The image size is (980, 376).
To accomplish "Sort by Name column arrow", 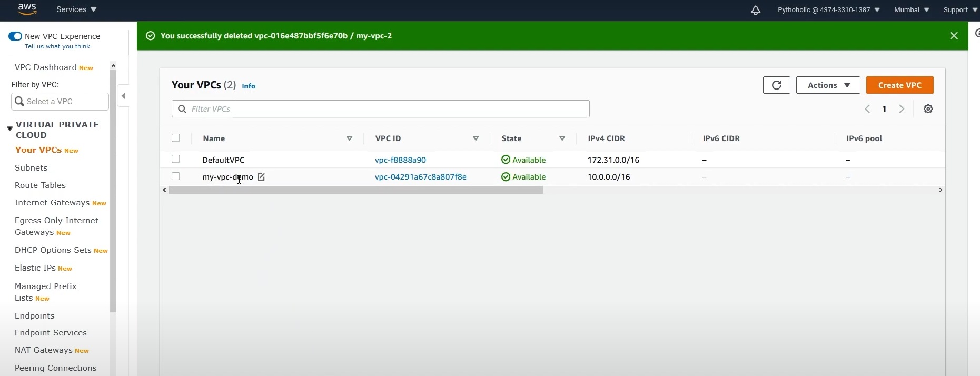I will (x=350, y=138).
